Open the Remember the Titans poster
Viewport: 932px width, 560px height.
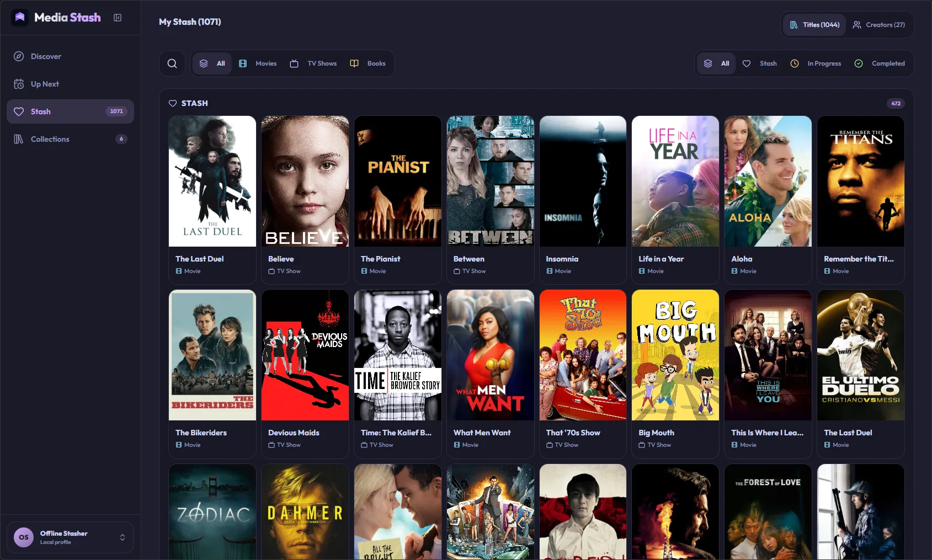click(x=861, y=181)
